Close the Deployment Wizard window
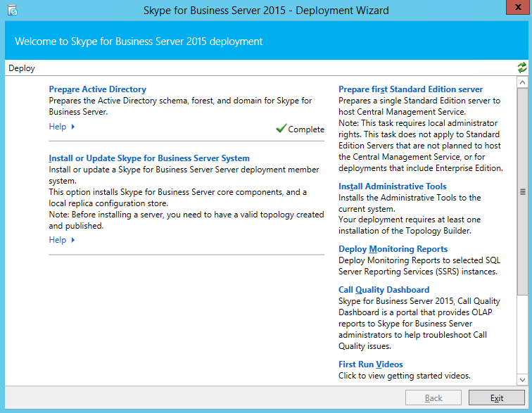The width and height of the screenshot is (532, 413). pos(518,7)
